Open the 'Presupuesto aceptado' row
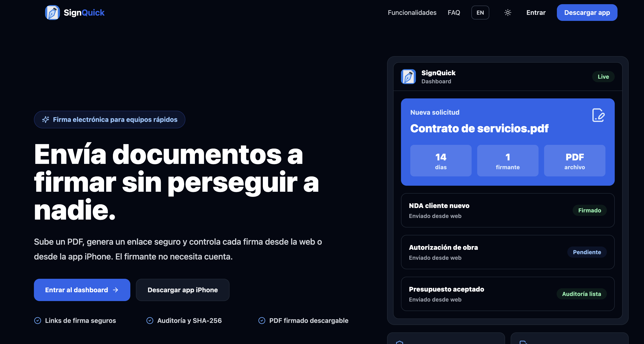 tap(508, 294)
